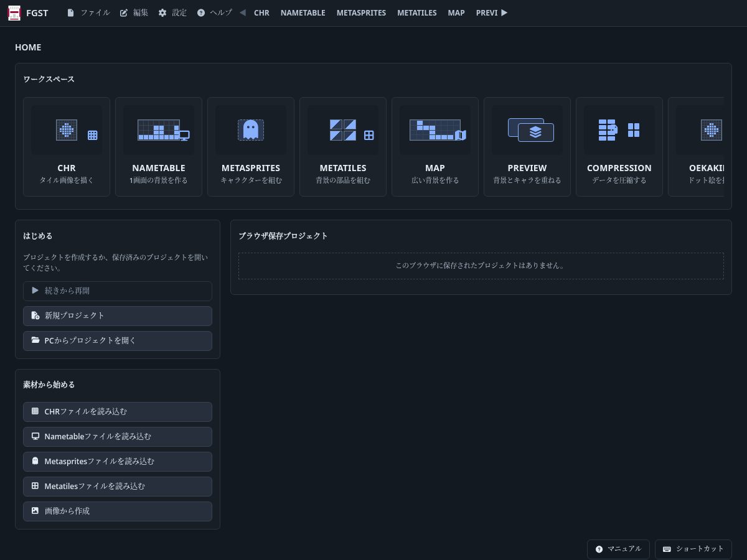Viewport: 747px width, 560px height.
Task: Click Metatilesファイルを読み込む button
Action: click(118, 487)
